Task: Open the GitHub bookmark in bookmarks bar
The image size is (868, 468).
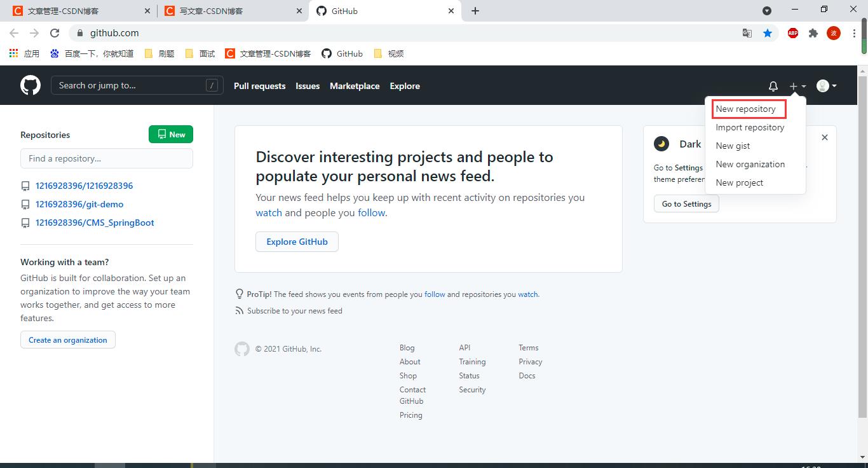Action: pyautogui.click(x=342, y=53)
